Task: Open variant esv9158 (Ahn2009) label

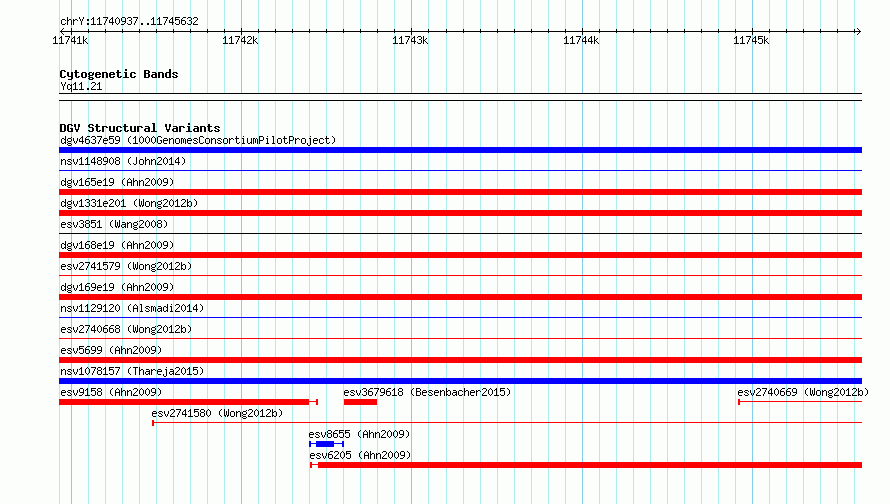Action: [111, 392]
